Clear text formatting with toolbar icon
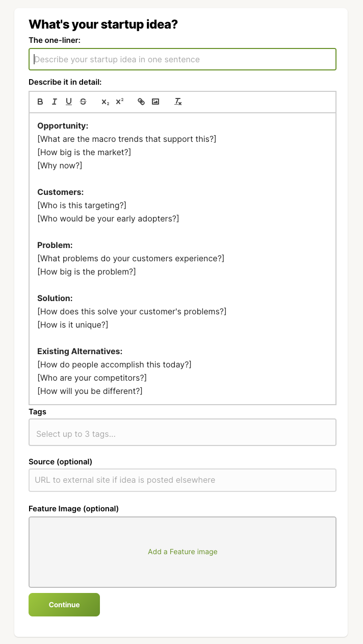 (178, 102)
